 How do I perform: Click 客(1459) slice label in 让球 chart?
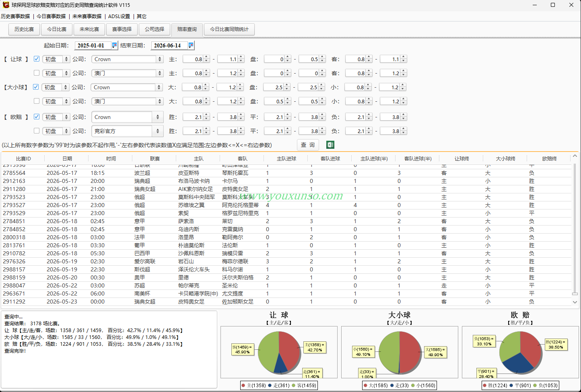(x=243, y=349)
